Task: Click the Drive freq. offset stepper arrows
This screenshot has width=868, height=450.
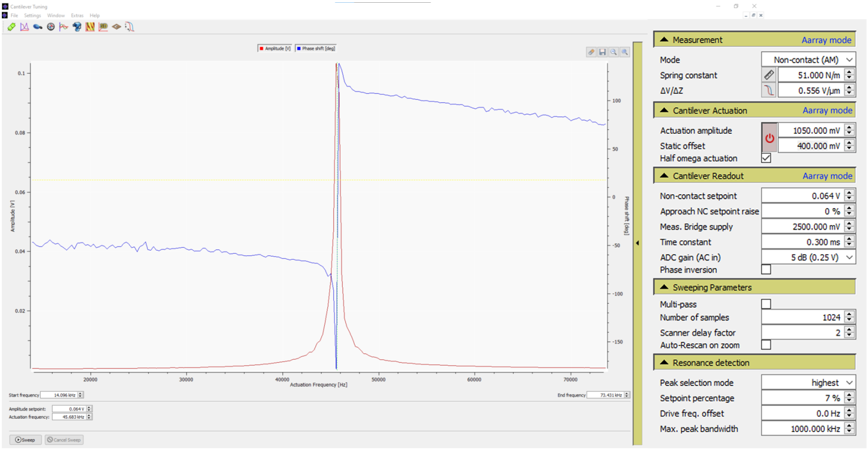Action: tap(850, 413)
